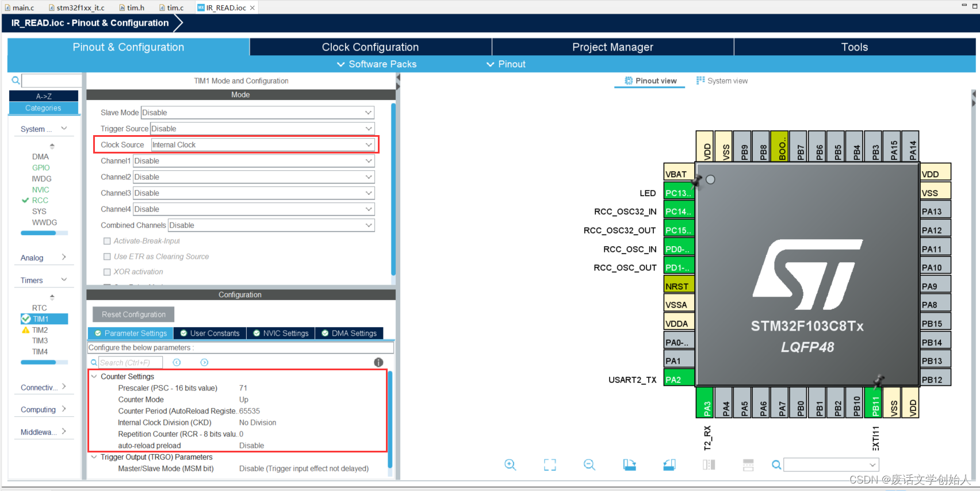Collapse the Counter Settings group
This screenshot has width=980, height=491.
pos(94,377)
